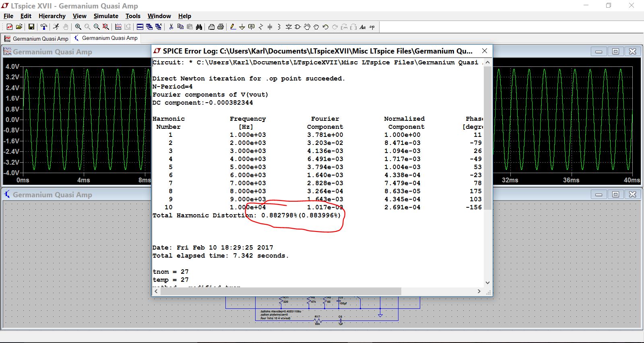Open the Help menu
This screenshot has width=644, height=343.
click(185, 16)
